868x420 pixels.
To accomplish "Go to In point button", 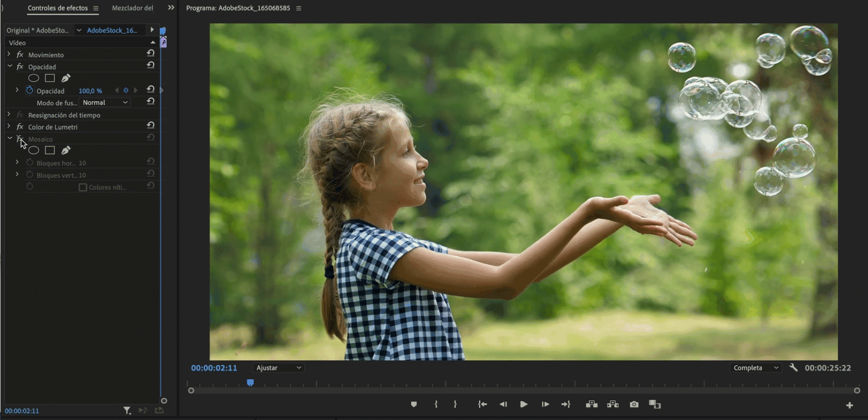I will (482, 404).
